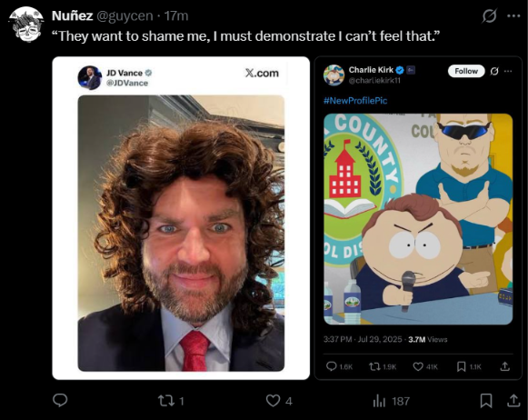Follow Charlie Kirk

click(x=466, y=71)
